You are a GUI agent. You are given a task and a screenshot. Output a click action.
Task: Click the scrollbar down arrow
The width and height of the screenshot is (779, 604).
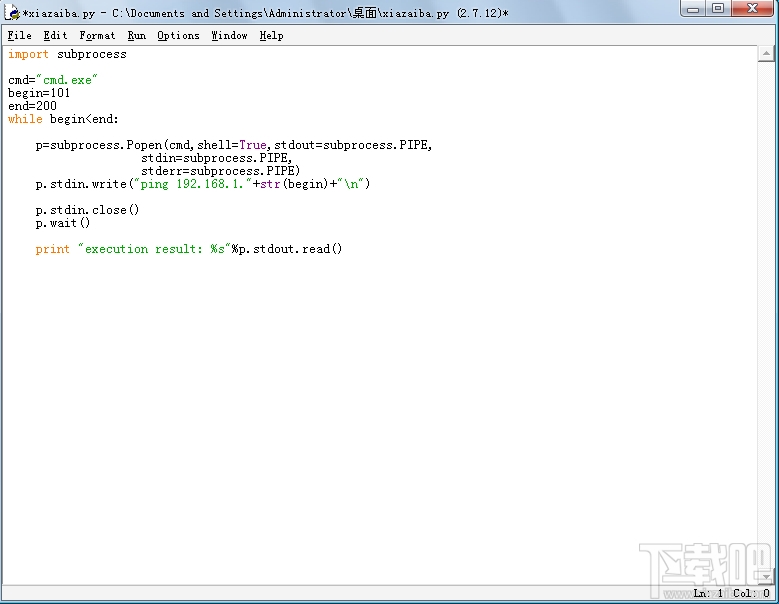coord(766,576)
